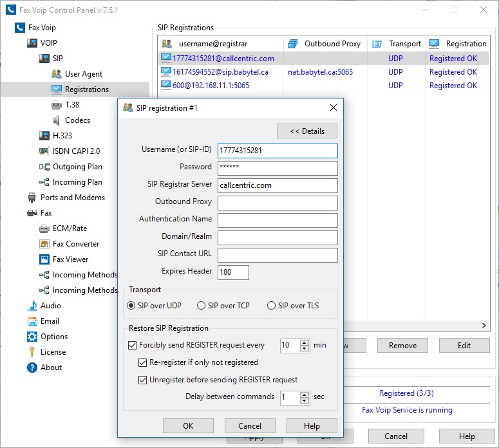Open the User Agent tree item

pos(84,74)
